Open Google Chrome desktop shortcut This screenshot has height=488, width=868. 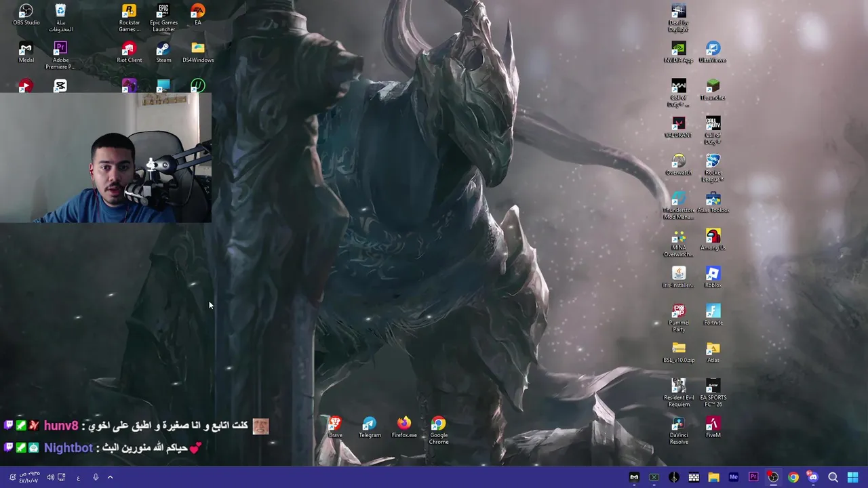(438, 431)
